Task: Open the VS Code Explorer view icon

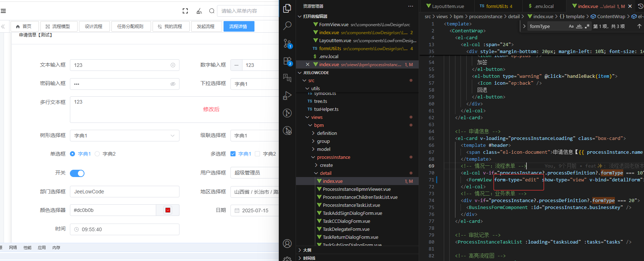Action: 287,8
